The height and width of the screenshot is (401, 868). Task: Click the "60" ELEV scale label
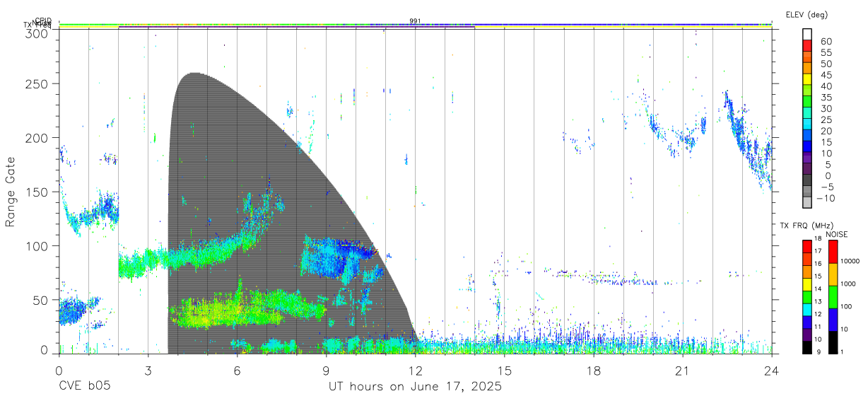[825, 41]
